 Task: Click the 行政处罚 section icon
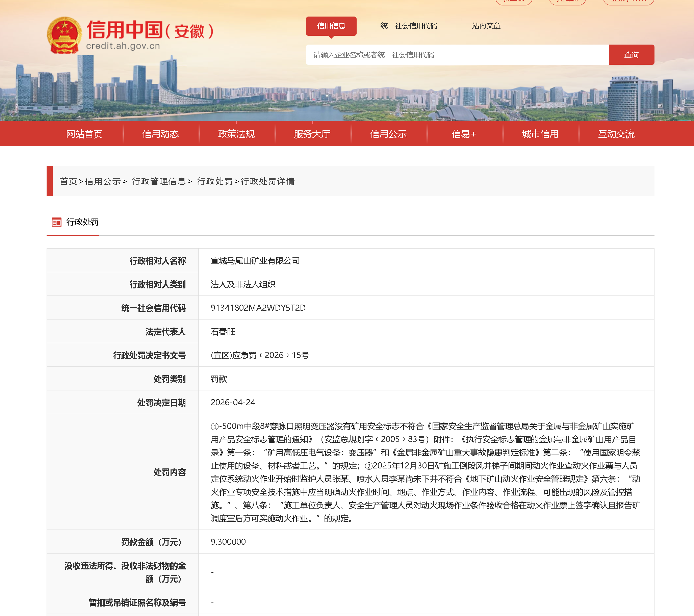56,222
